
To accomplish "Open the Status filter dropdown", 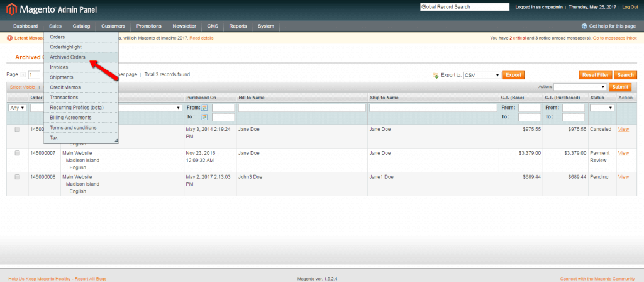I will coord(601,108).
